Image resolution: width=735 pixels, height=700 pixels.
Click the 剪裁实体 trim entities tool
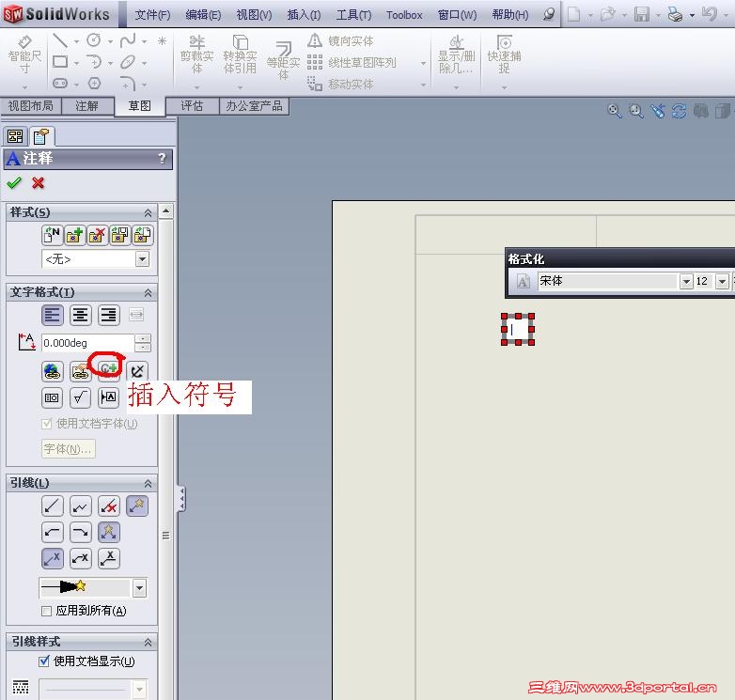(196, 54)
